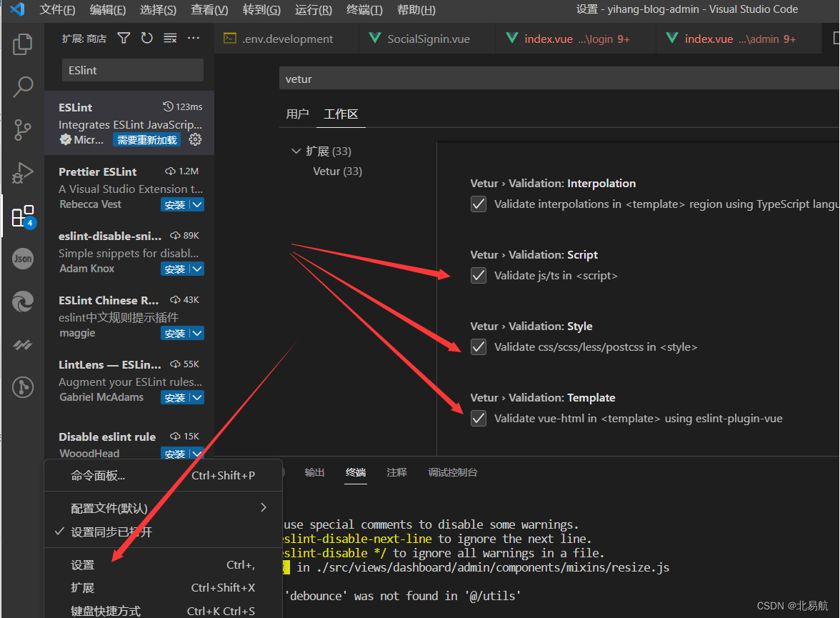The image size is (840, 618).
Task: Focus the ESLint extension search box
Action: [133, 70]
